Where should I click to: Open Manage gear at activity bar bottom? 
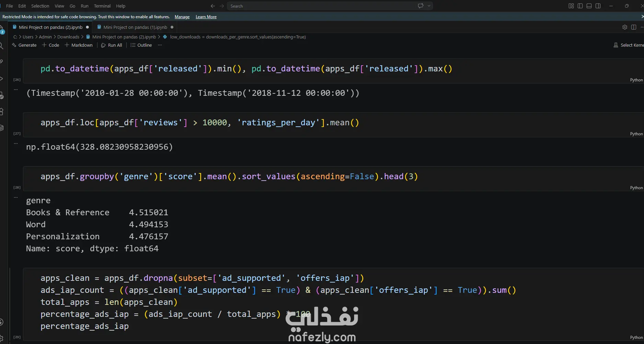(x=2, y=338)
